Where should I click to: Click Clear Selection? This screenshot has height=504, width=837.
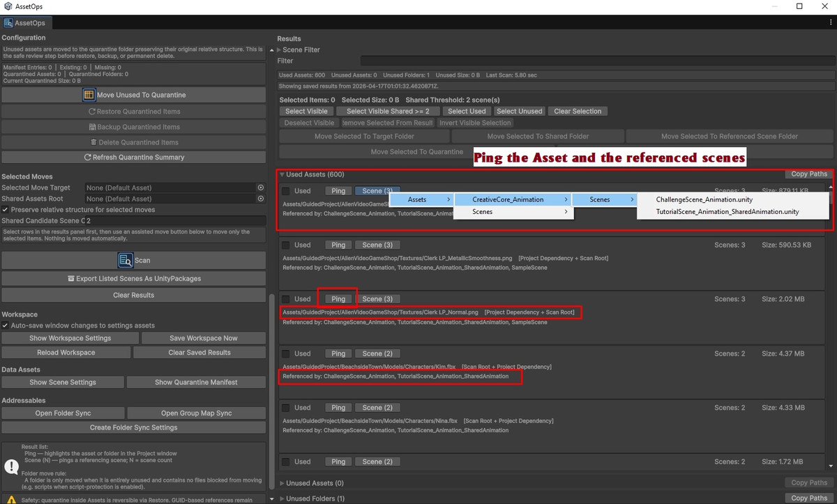(x=578, y=111)
